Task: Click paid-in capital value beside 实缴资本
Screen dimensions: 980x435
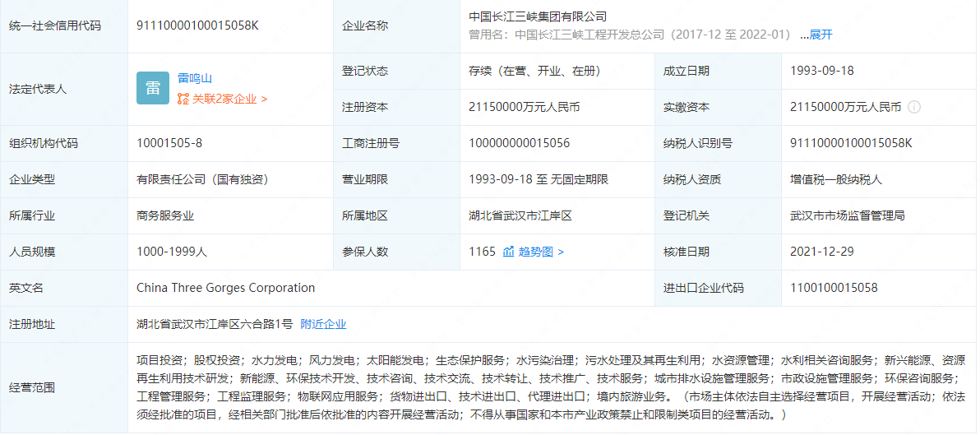Action: [x=846, y=108]
